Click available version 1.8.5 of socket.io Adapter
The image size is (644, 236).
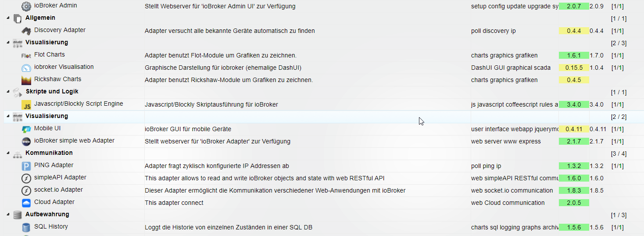tap(597, 191)
